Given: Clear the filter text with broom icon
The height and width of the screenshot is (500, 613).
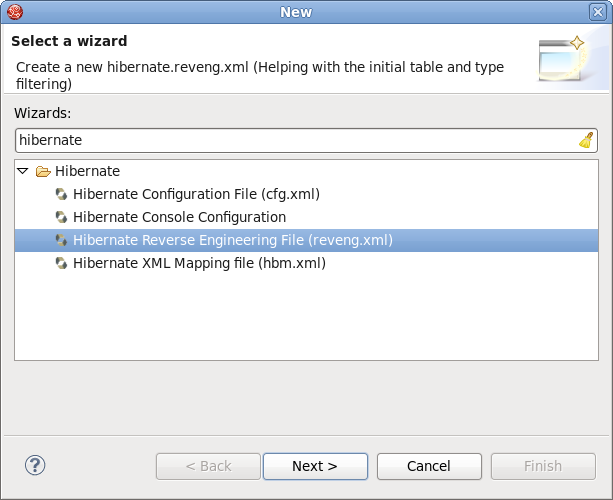Looking at the screenshot, I should point(586,140).
